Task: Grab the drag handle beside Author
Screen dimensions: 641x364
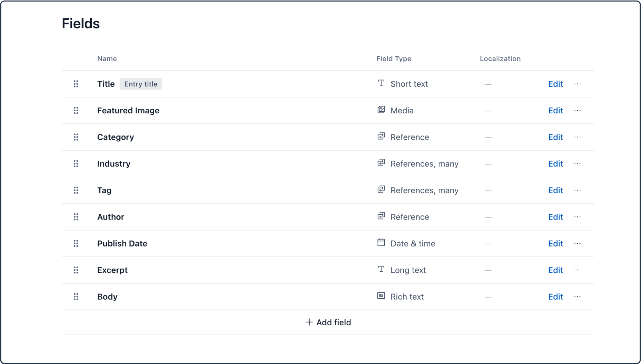Action: [x=76, y=217]
